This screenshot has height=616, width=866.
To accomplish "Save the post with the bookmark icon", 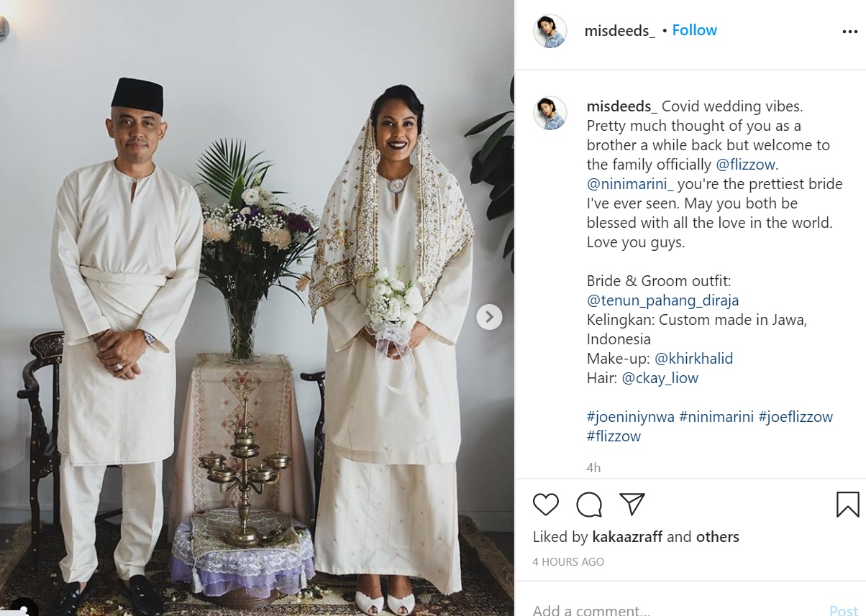I will [x=848, y=505].
